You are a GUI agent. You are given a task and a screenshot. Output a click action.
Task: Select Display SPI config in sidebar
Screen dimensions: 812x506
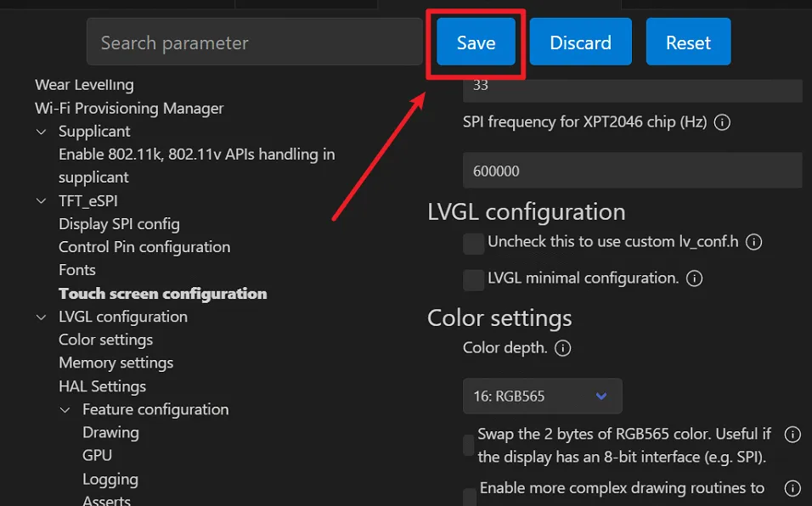click(119, 224)
